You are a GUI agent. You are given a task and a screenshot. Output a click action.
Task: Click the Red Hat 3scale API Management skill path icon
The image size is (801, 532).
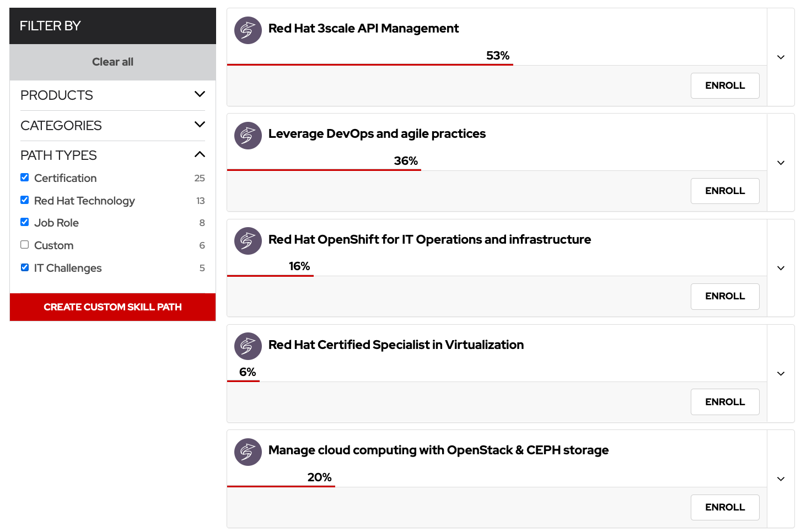point(248,30)
